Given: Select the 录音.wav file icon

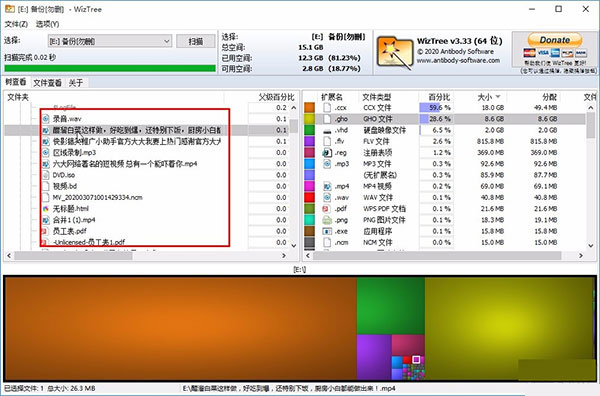Looking at the screenshot, I should 46,119.
